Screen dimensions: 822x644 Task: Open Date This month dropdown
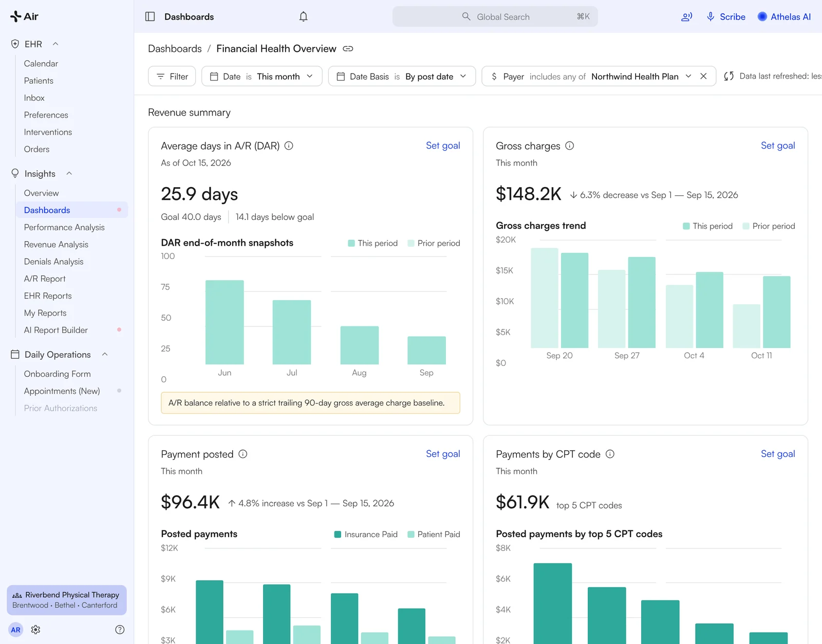click(x=261, y=76)
